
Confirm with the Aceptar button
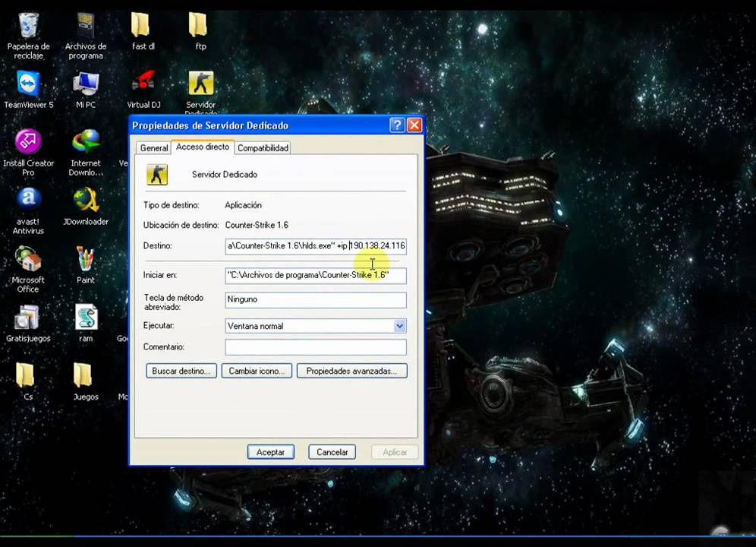[x=270, y=452]
